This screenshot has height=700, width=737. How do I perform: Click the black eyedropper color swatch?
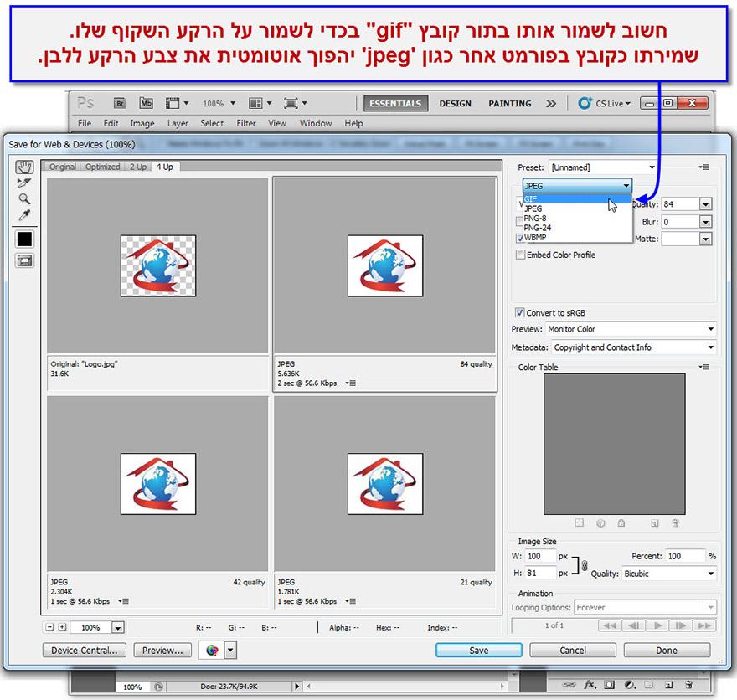click(24, 239)
